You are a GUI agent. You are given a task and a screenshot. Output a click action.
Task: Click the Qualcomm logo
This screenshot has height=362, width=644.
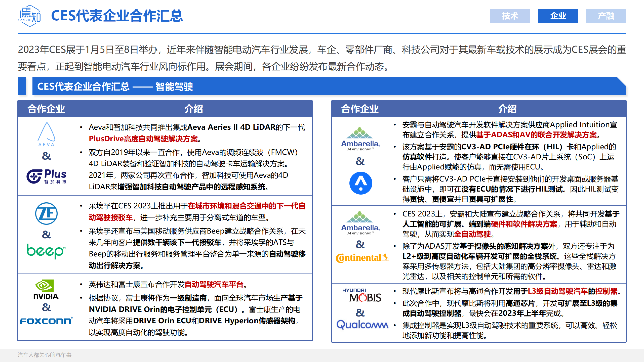click(363, 325)
